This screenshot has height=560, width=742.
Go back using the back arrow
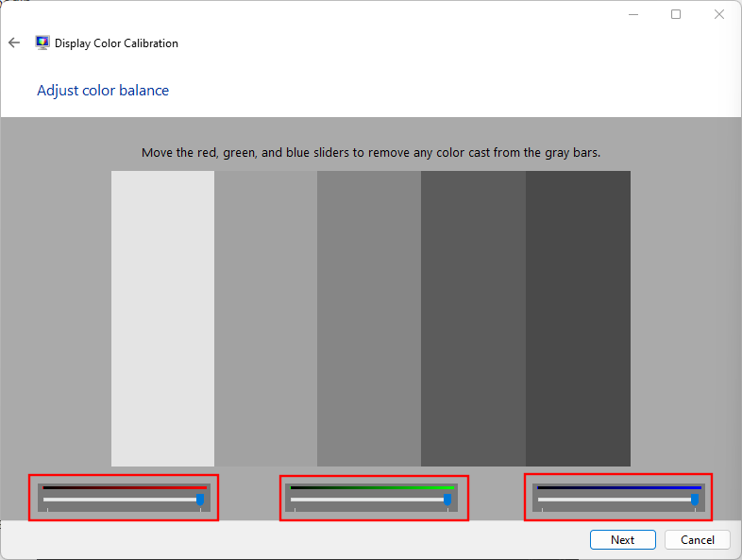click(x=14, y=43)
